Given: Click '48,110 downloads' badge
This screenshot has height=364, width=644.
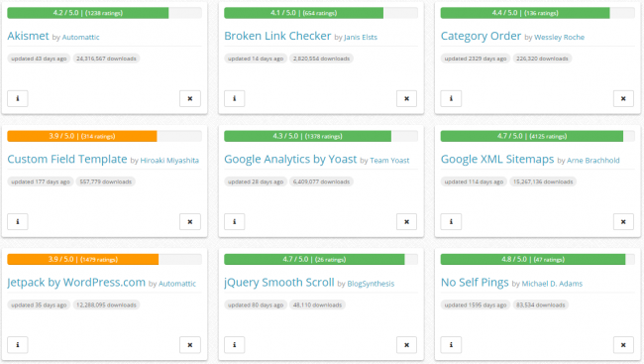Looking at the screenshot, I should 317,305.
